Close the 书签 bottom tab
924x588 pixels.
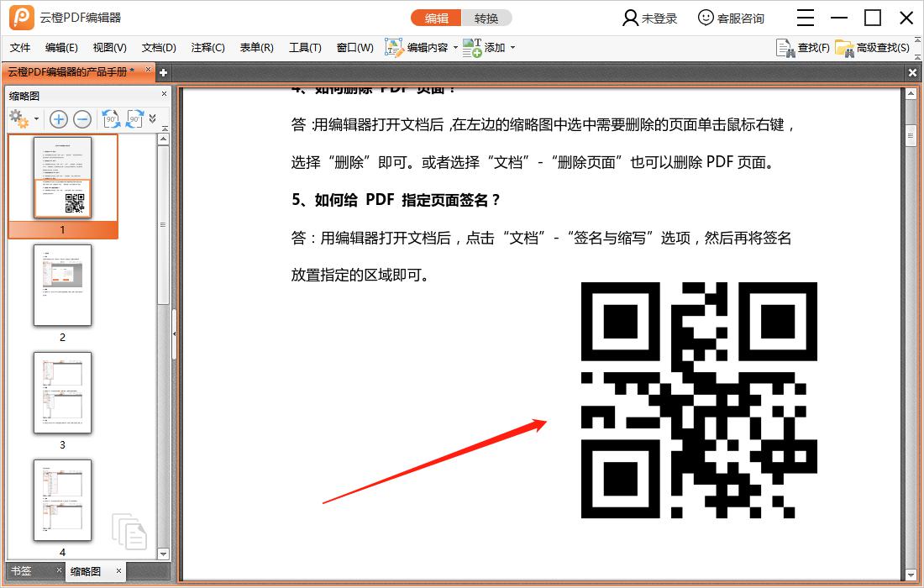click(x=59, y=570)
